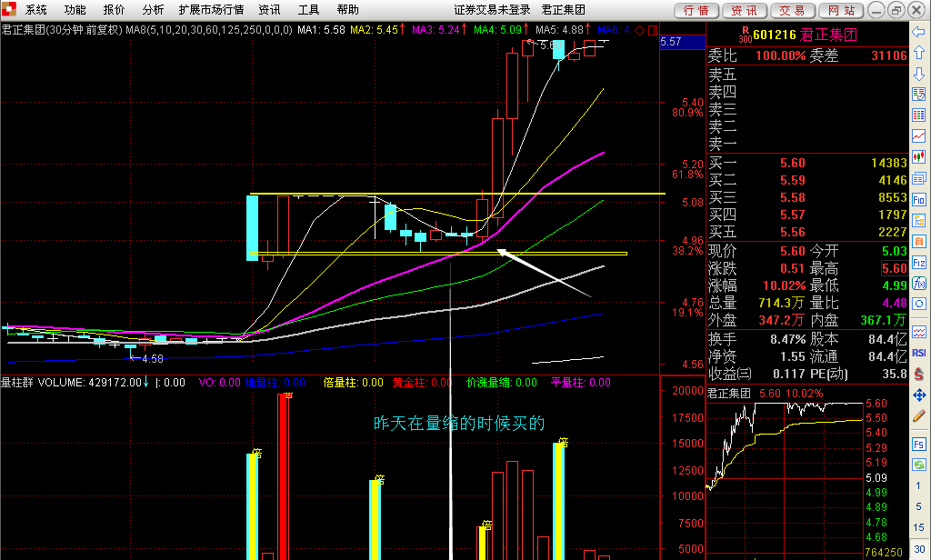Click the blue four-way move arrows icon
This screenshot has height=560, width=931.
tap(918, 395)
